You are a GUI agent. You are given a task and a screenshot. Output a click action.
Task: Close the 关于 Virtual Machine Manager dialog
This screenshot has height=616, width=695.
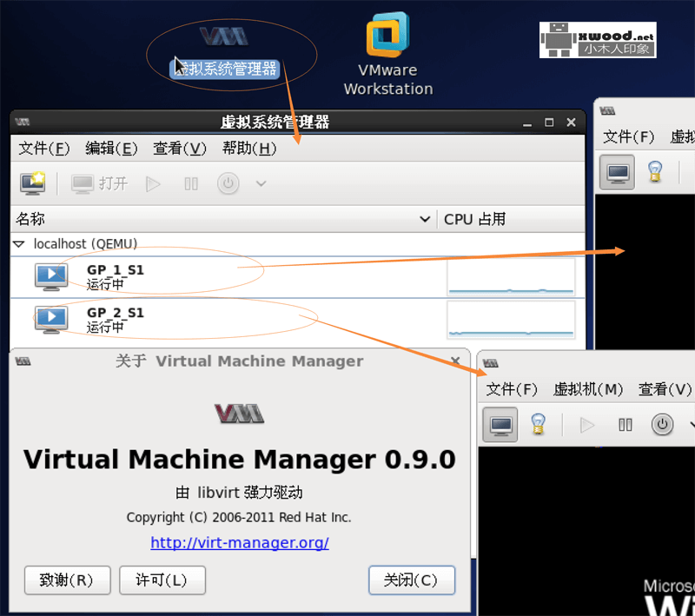(x=455, y=361)
